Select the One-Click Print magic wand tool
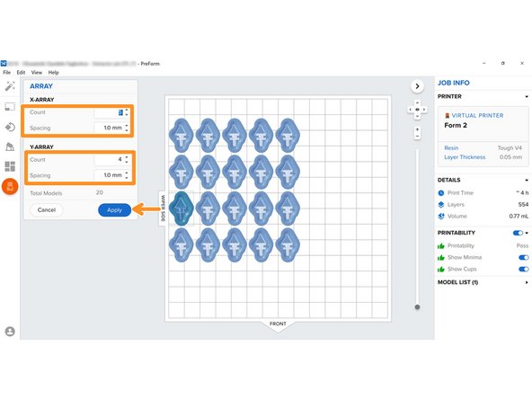 tap(10, 86)
